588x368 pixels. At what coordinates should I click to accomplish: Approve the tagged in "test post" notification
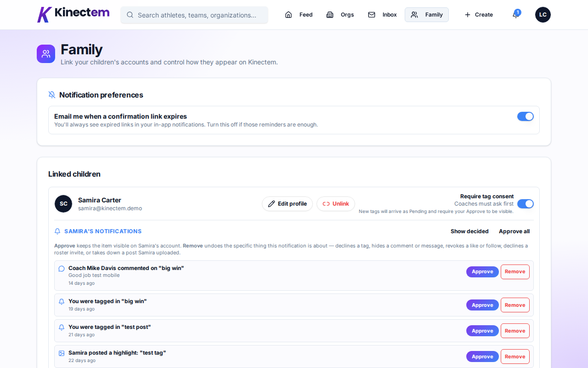coord(482,331)
